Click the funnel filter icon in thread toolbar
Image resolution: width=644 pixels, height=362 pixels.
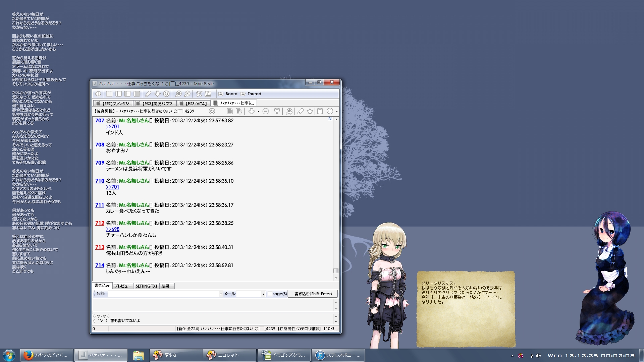coord(277,111)
